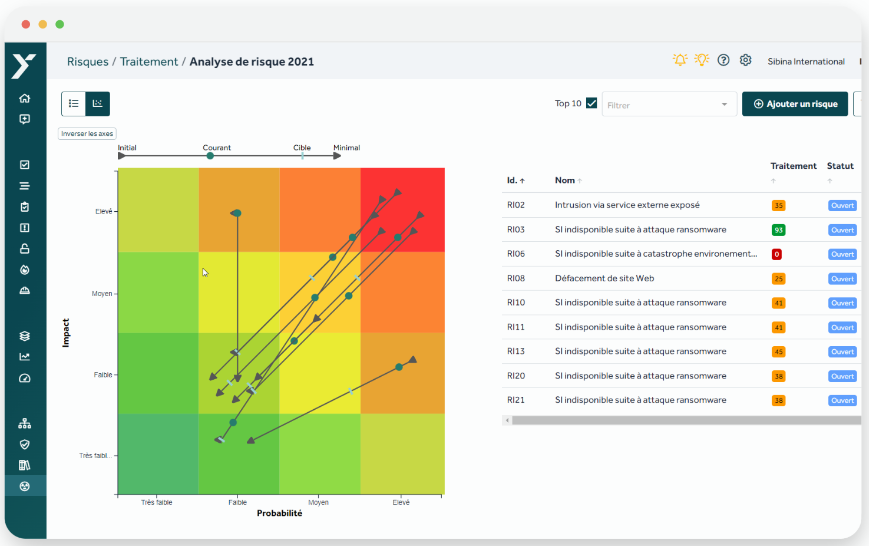Open the home icon in sidebar
869x546 pixels.
(24, 98)
